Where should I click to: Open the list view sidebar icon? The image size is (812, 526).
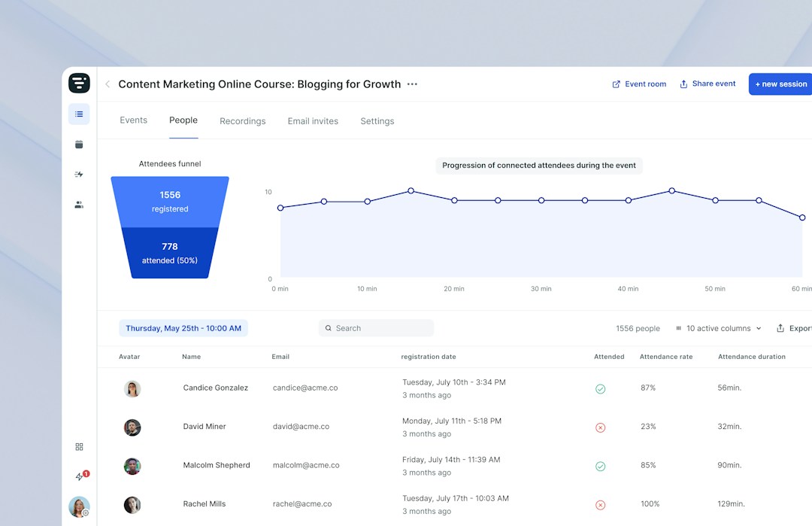pos(79,114)
